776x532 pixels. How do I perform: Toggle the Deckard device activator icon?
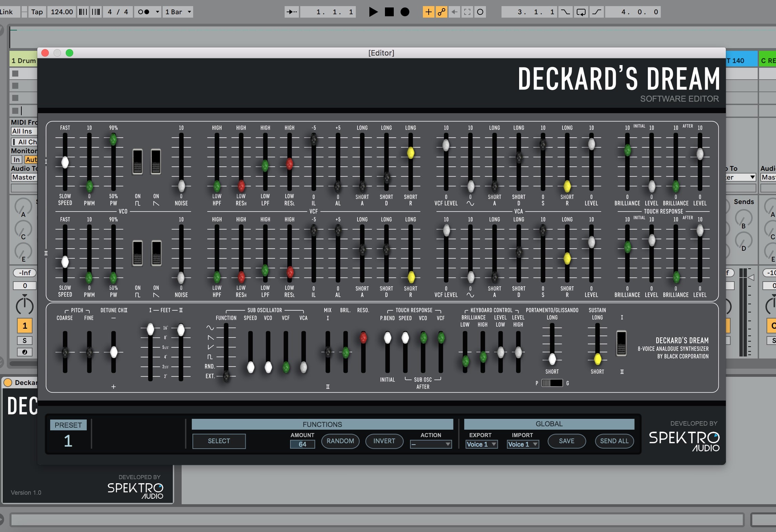[7, 383]
